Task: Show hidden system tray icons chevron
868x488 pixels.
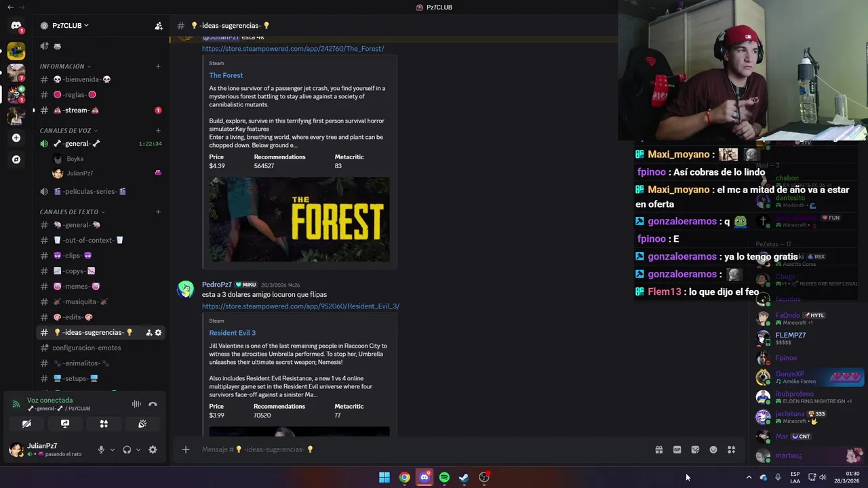Action: click(x=749, y=477)
